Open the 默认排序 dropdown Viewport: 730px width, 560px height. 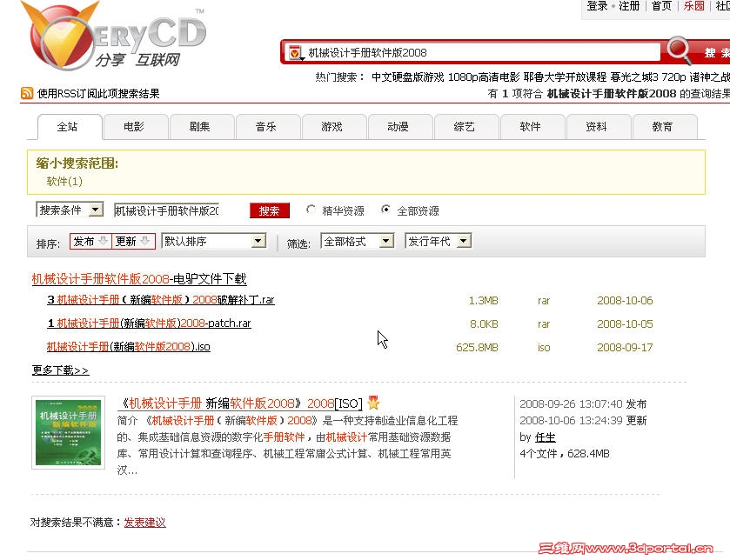(214, 241)
